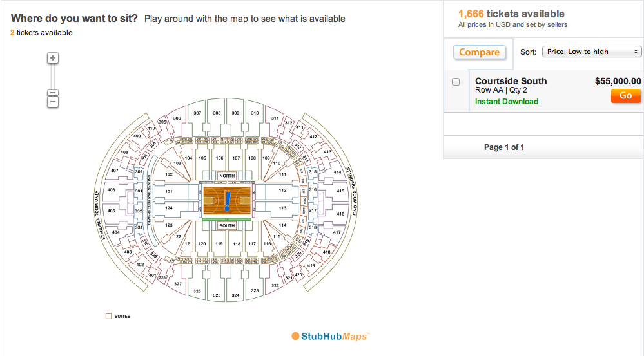The height and width of the screenshot is (356, 644).
Task: Select section 101 on the seat map
Action: point(169,192)
